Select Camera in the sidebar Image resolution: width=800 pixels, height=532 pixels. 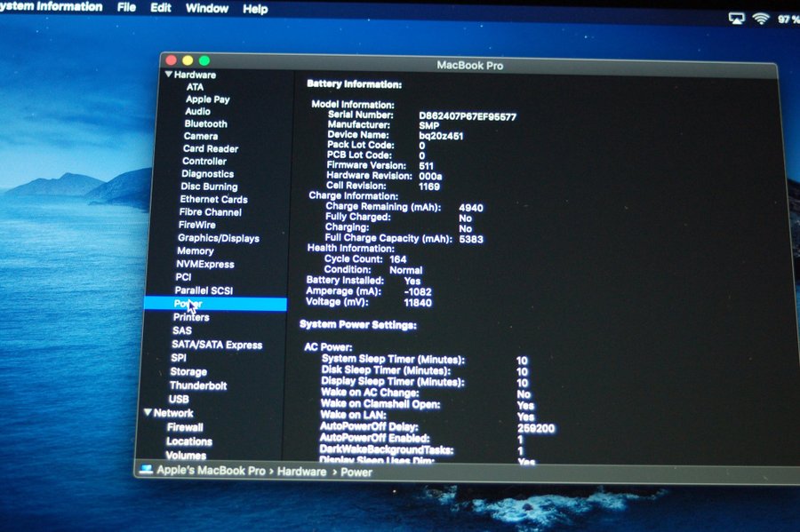pos(201,137)
